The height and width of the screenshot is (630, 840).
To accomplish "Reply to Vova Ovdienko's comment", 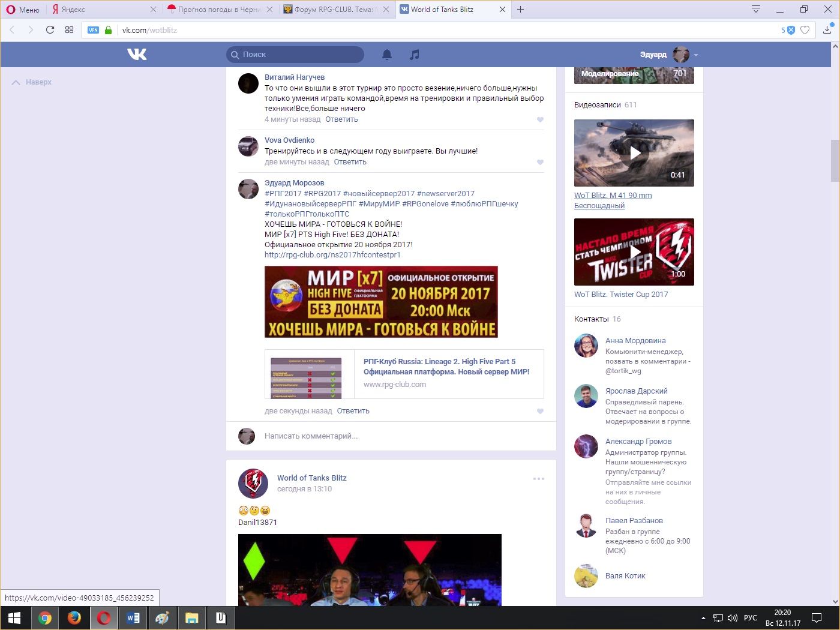I will click(x=350, y=162).
